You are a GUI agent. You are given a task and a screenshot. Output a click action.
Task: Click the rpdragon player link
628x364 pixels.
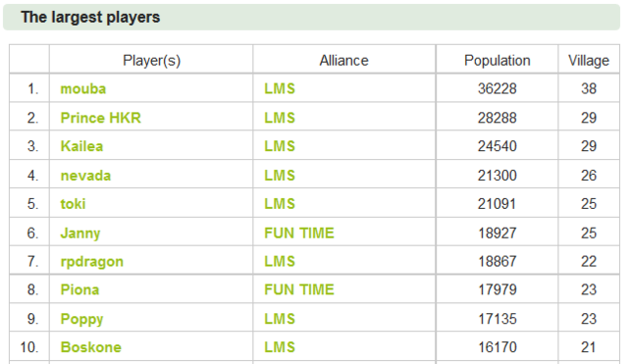[x=91, y=262]
